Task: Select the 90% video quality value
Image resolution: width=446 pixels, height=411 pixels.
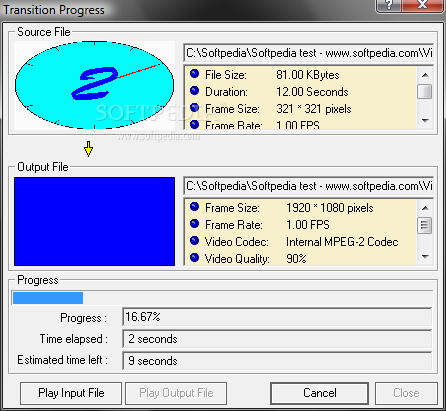Action: [296, 259]
